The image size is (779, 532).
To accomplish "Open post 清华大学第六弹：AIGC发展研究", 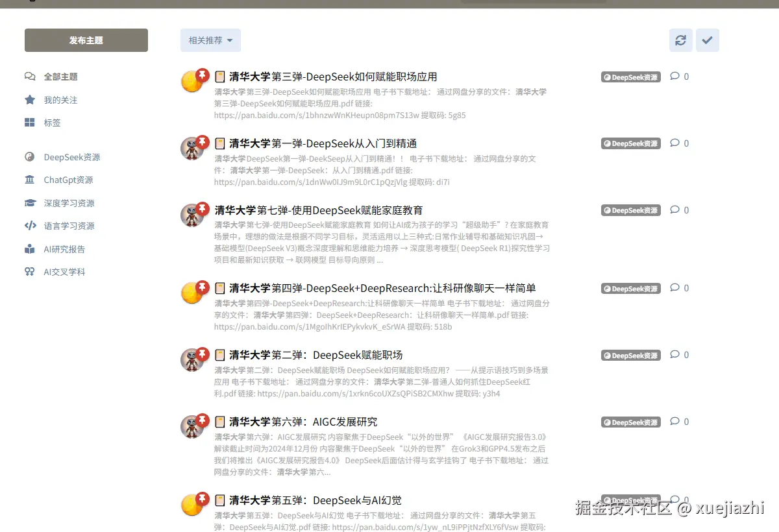I will pos(303,422).
